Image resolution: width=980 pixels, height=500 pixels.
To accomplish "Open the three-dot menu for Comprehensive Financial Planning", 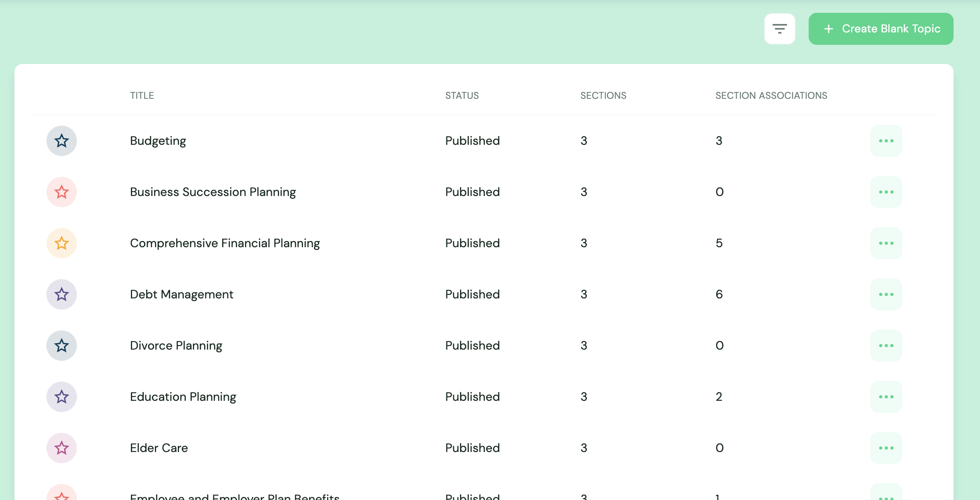I will [886, 243].
